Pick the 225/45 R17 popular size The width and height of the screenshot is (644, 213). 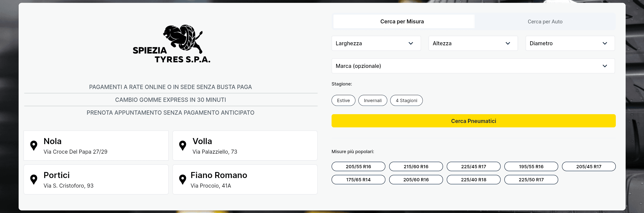coord(473,166)
